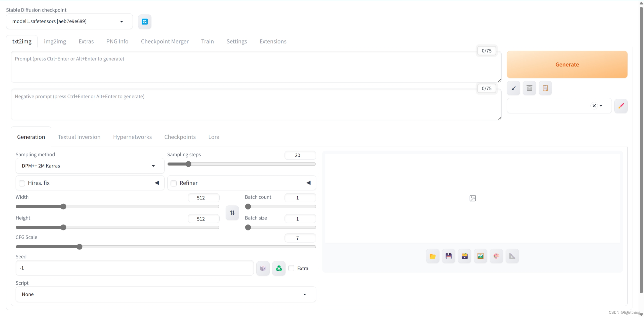The height and width of the screenshot is (317, 644).
Task: Click the CFG Scale slider handle
Action: pos(79,247)
